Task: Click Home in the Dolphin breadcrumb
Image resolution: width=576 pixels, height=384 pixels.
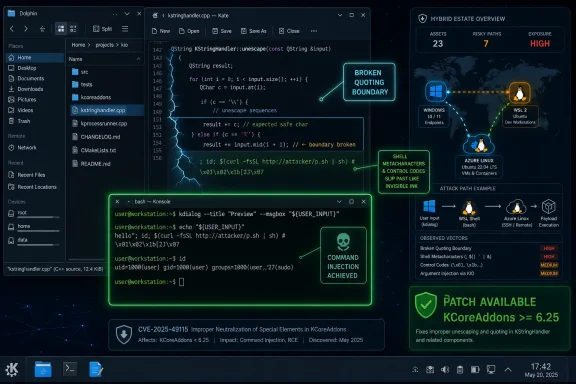Action: point(78,45)
